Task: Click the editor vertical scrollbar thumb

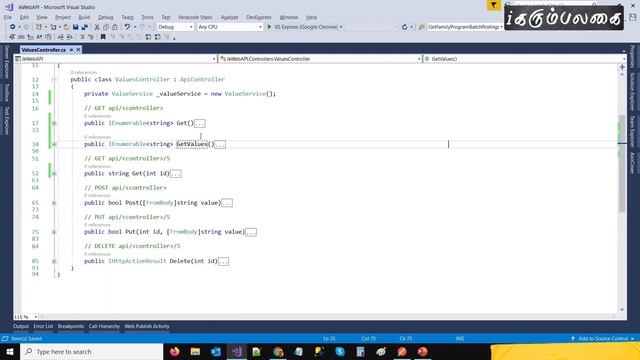Action: pyautogui.click(x=622, y=163)
